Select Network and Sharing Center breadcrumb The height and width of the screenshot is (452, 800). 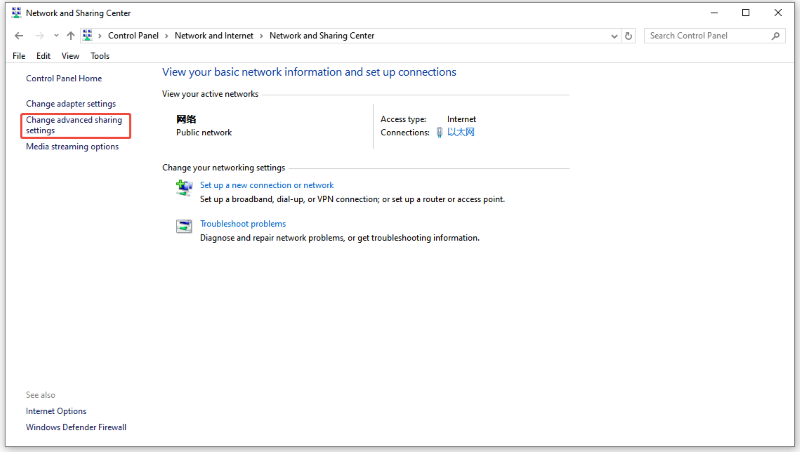[x=322, y=36]
